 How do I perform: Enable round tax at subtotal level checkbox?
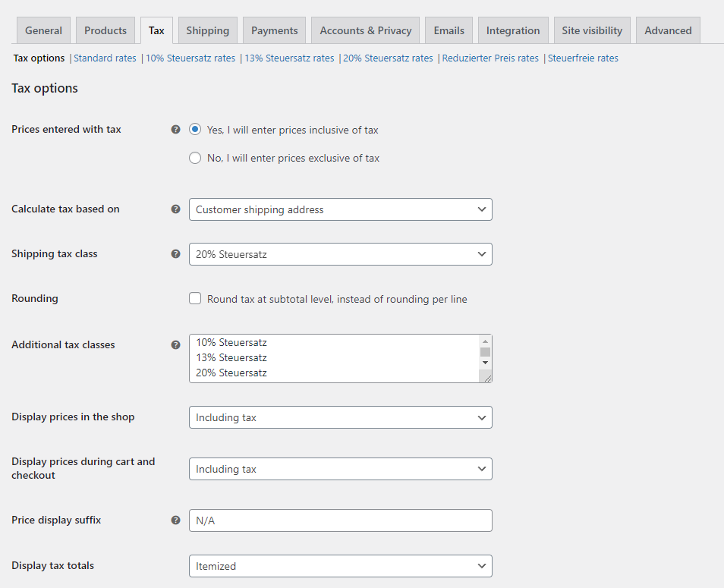(195, 299)
